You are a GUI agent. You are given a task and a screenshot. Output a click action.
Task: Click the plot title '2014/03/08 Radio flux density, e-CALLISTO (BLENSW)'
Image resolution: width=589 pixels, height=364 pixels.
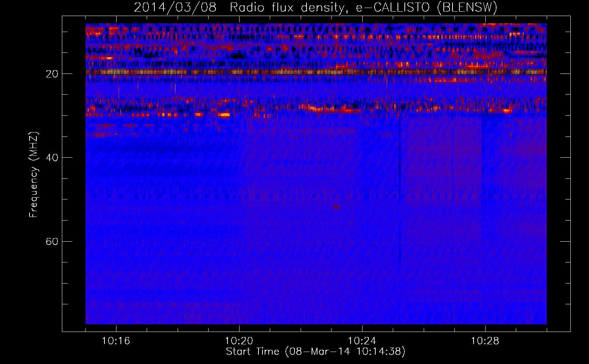[316, 7]
